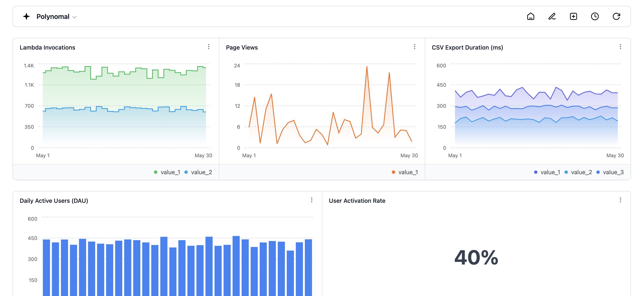
Task: Toggle value_2 legend in CSV Export Duration
Action: click(x=578, y=172)
